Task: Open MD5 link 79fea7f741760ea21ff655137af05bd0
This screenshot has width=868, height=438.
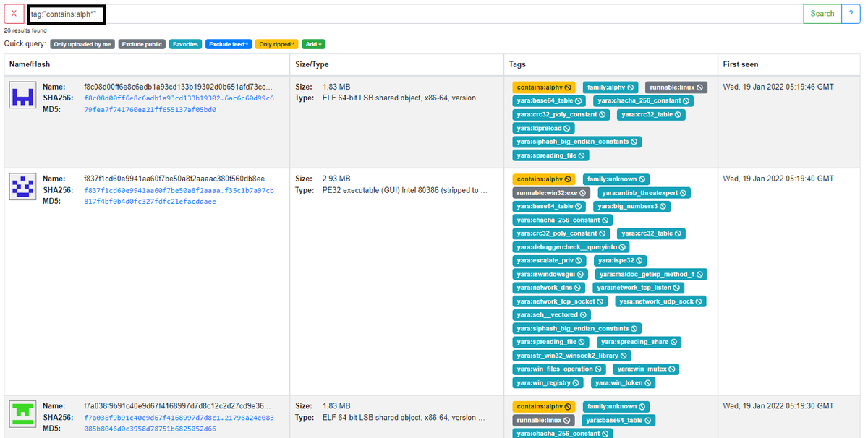Action: (x=150, y=110)
